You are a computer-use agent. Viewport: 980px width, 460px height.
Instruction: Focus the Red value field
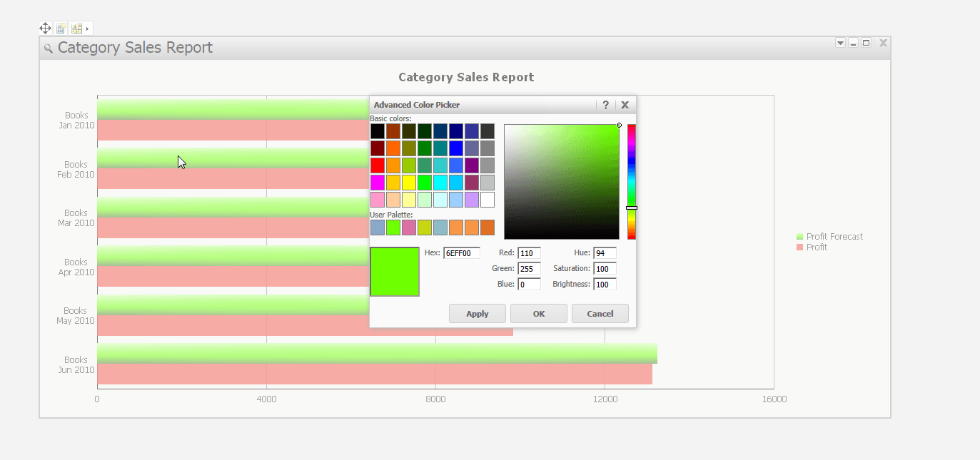pos(529,253)
